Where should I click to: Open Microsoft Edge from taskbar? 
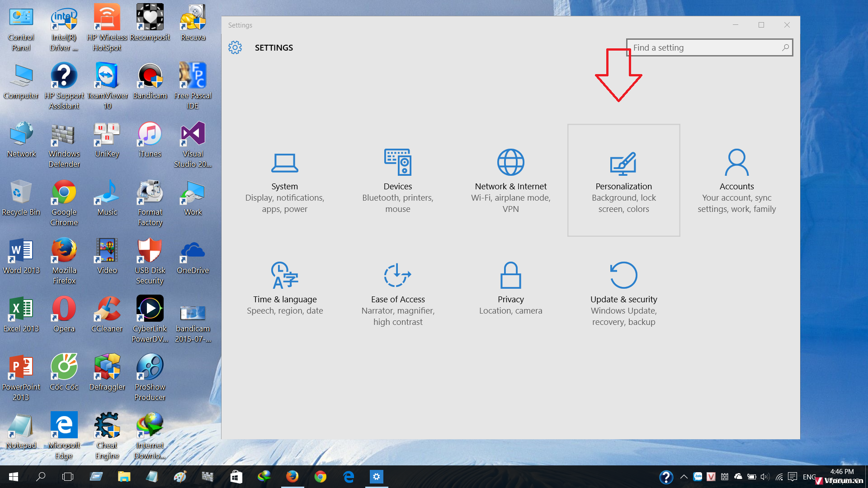[348, 476]
